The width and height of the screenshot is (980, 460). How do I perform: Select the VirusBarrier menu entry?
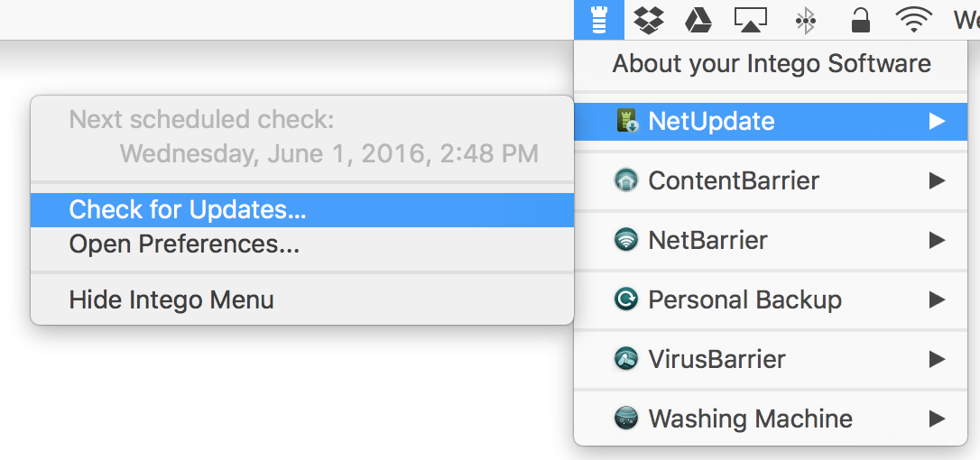(x=771, y=359)
